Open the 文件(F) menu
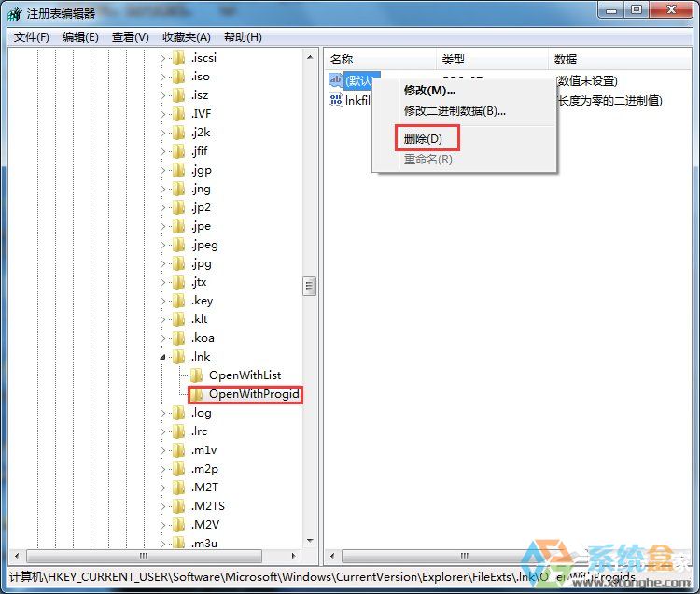The image size is (700, 594). 32,37
